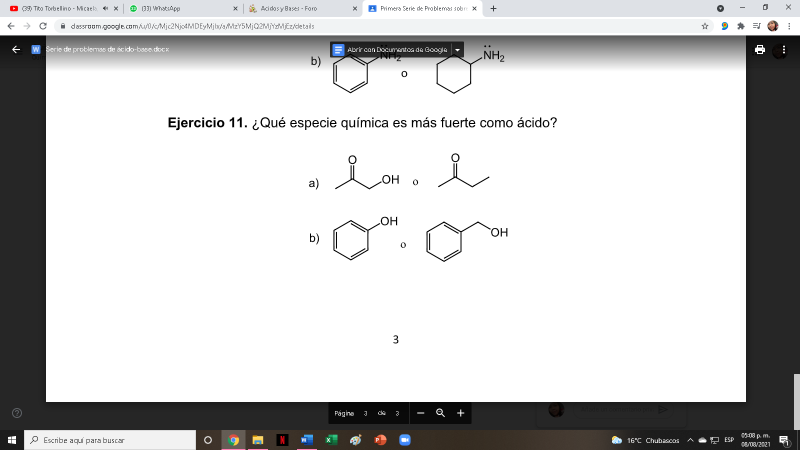Click the current page number field
Screen dimensions: 800x450
coord(365,413)
